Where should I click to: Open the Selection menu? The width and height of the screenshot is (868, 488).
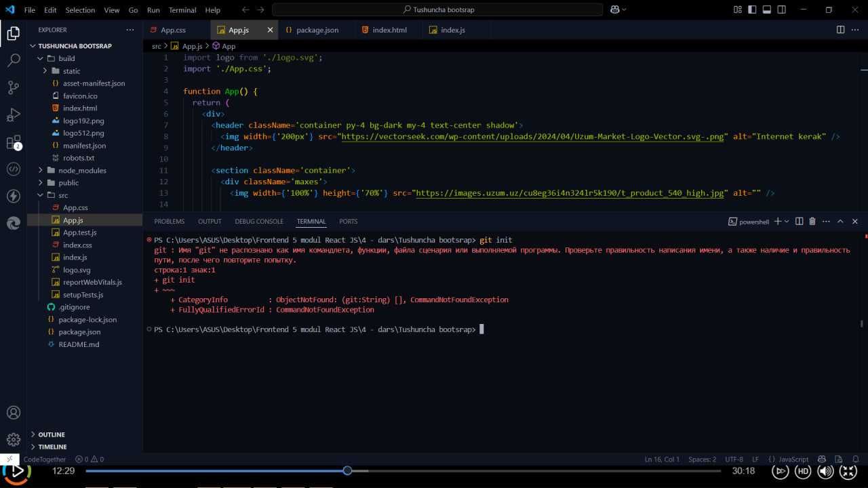[80, 10]
